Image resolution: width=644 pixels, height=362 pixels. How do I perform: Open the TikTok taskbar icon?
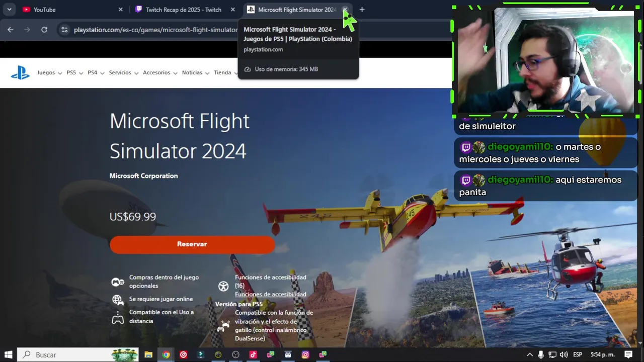click(x=253, y=354)
